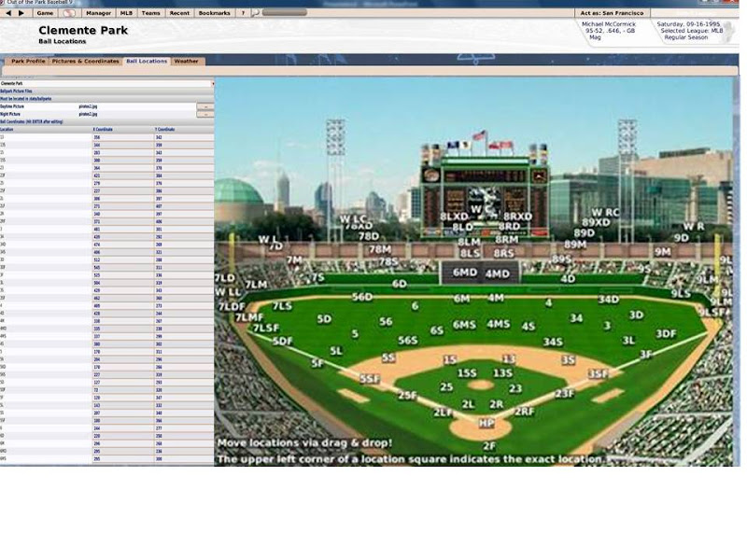
Task: Select the 4MS location marker
Action: pos(499,324)
